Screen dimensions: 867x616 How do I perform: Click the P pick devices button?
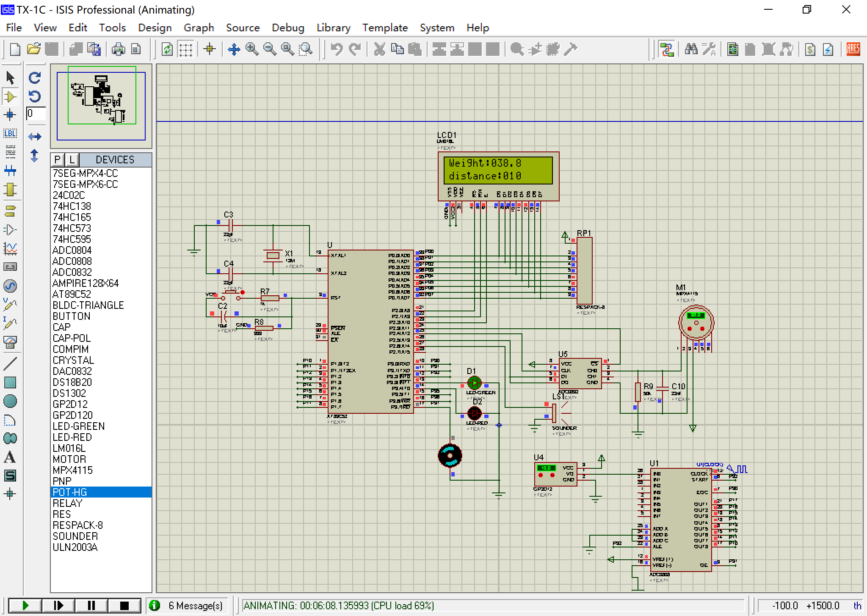[58, 159]
